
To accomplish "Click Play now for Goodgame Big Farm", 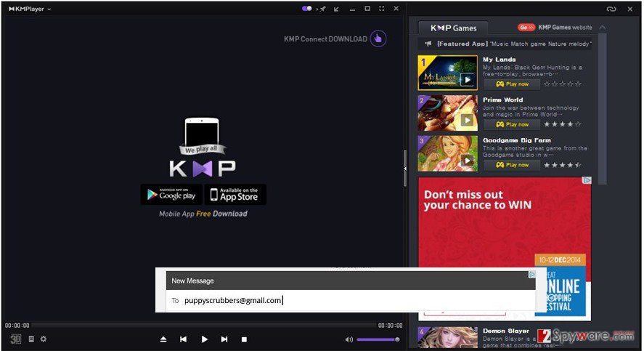I will click(512, 164).
